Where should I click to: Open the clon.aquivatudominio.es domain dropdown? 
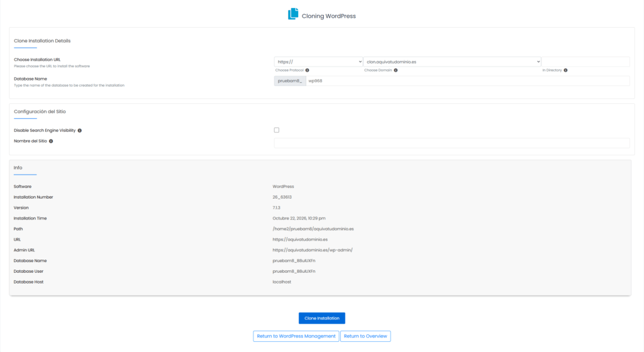[x=452, y=62]
